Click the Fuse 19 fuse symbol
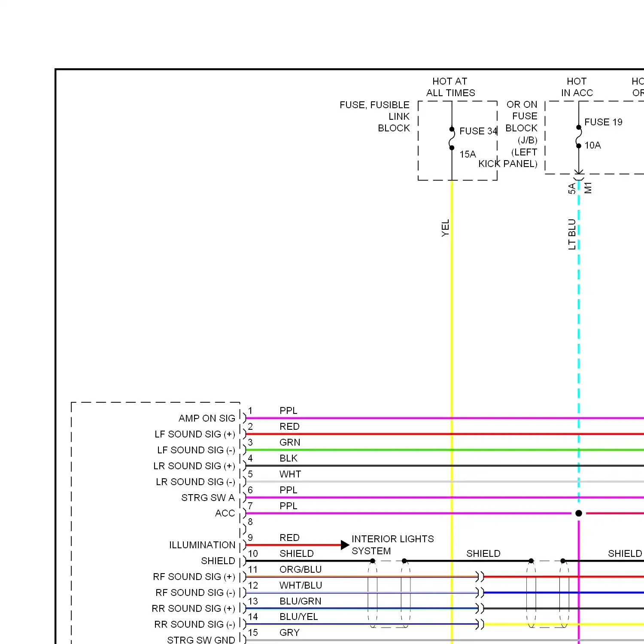Image resolution: width=644 pixels, height=644 pixels. [579, 137]
